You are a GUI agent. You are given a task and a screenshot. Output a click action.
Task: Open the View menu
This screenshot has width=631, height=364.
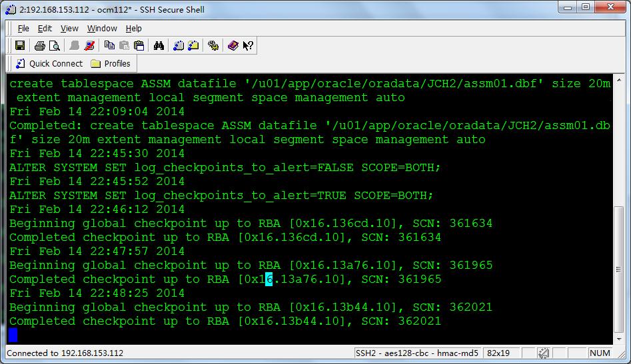(x=69, y=29)
